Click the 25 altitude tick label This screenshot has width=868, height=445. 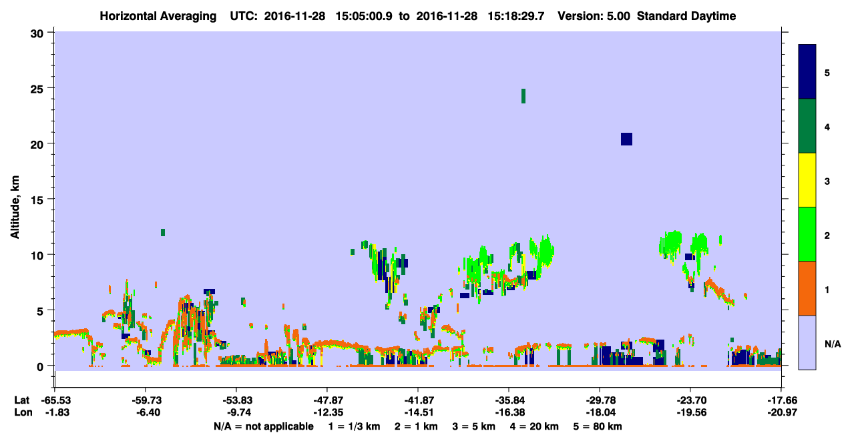tap(39, 88)
